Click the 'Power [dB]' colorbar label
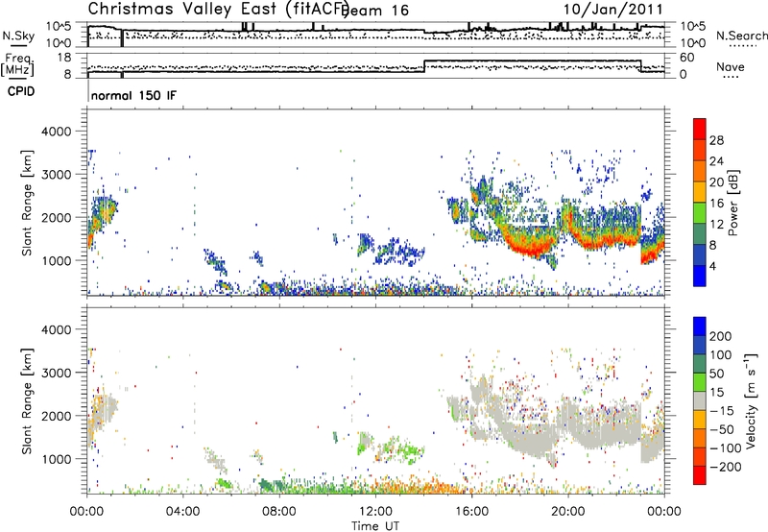Viewport: 768px width, 532px height. [x=733, y=203]
